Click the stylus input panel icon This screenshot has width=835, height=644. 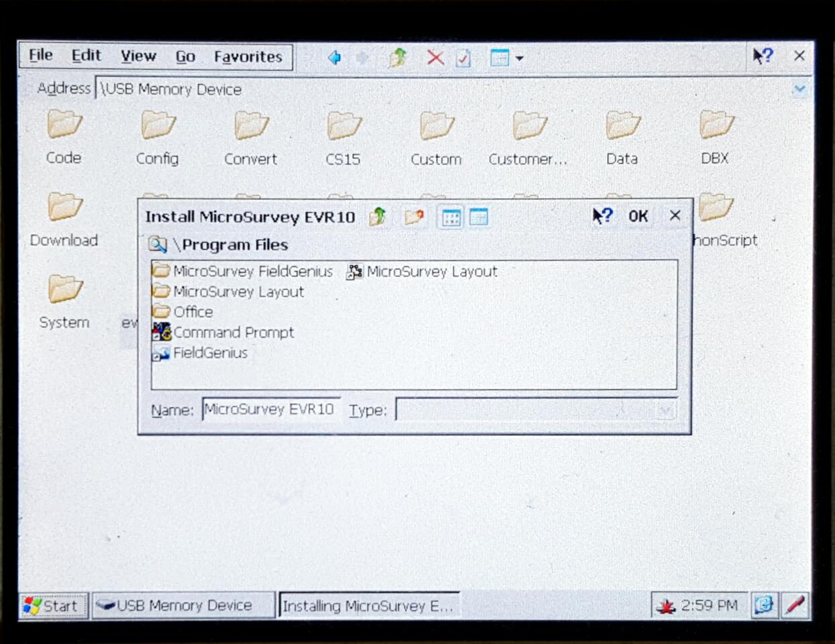795,605
